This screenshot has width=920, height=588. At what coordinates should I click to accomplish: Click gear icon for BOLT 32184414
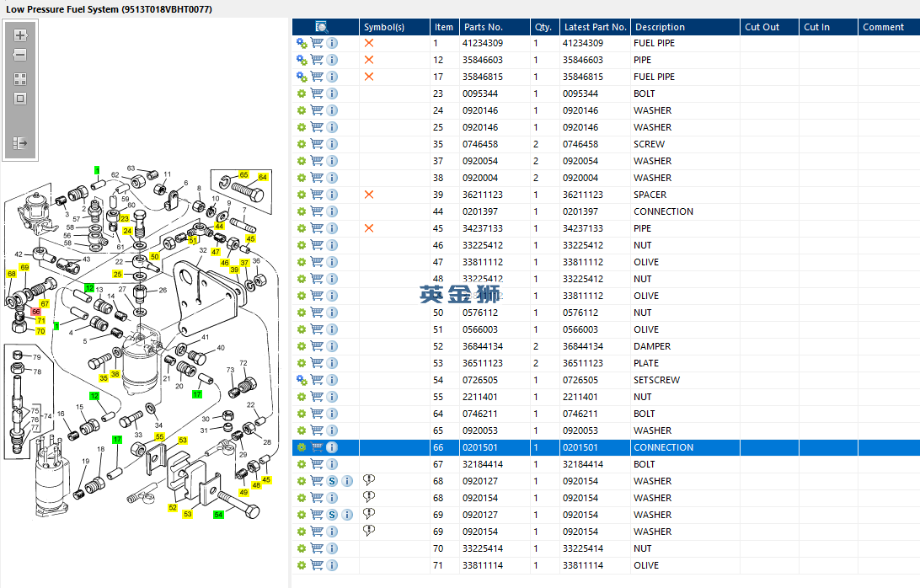coord(302,464)
